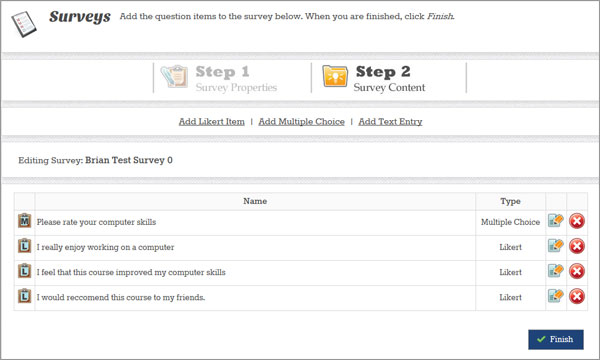The height and width of the screenshot is (360, 600).
Task: Click the Add Multiple Choice link
Action: coord(302,122)
